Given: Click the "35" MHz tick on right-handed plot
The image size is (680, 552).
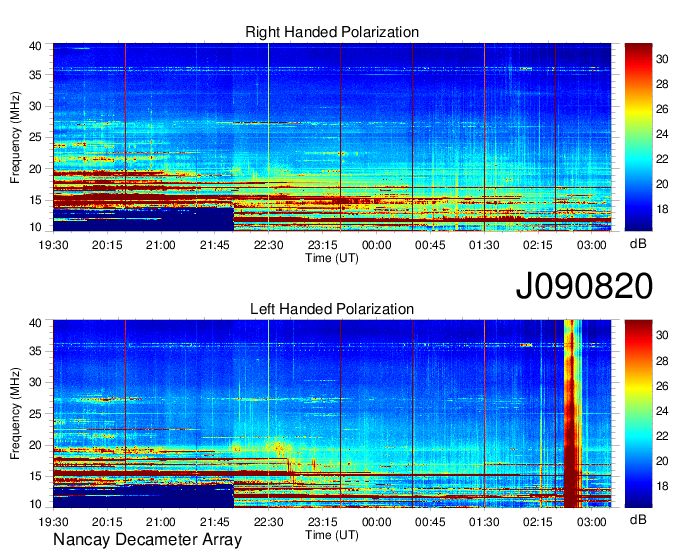Looking at the screenshot, I should [x=35, y=75].
